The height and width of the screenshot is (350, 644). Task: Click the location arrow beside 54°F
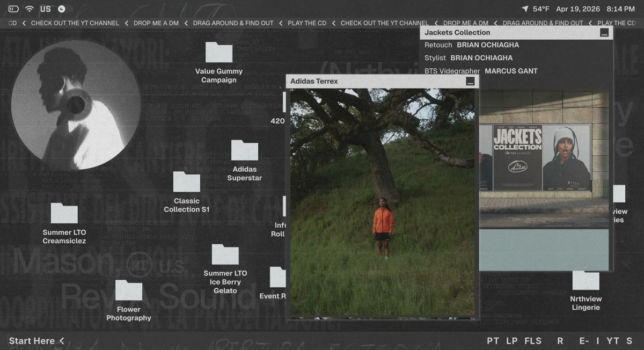(x=525, y=9)
